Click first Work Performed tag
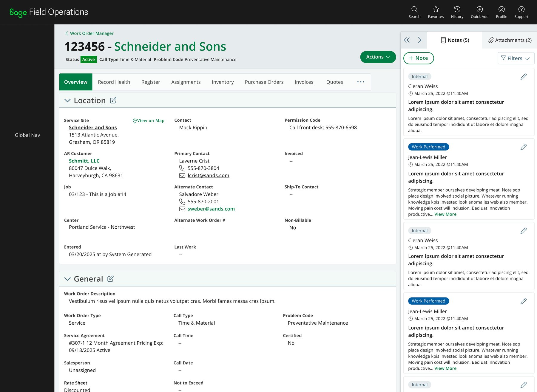This screenshot has height=392, width=537. [x=428, y=147]
